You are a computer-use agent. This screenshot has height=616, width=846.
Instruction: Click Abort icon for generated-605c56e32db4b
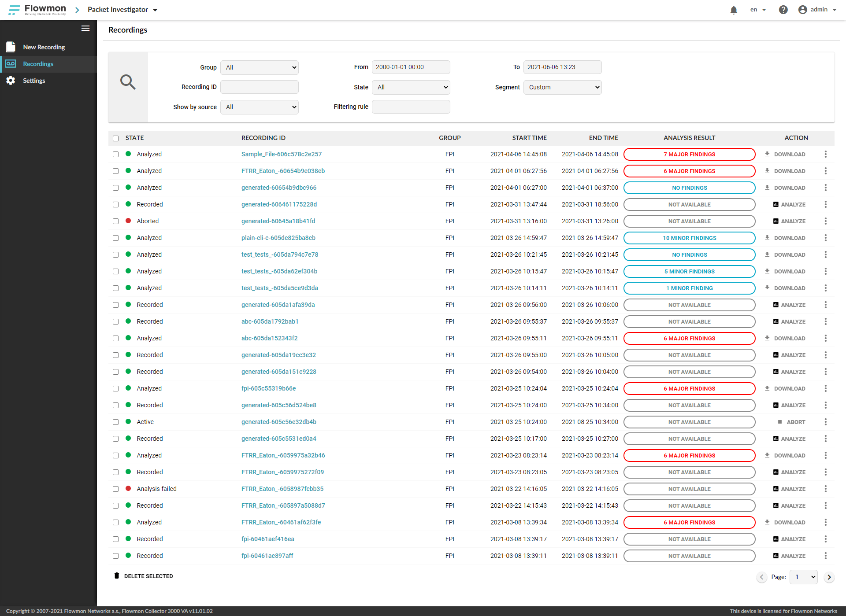pos(780,422)
